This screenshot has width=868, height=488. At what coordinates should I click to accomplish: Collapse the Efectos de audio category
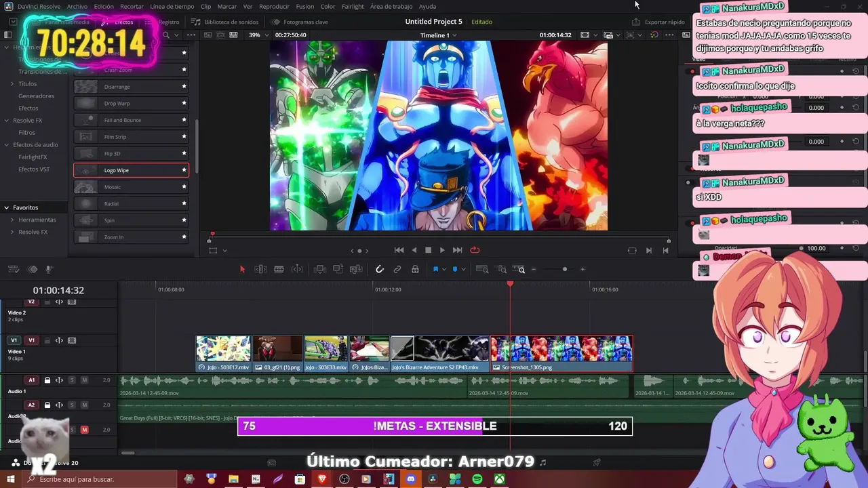pyautogui.click(x=6, y=145)
